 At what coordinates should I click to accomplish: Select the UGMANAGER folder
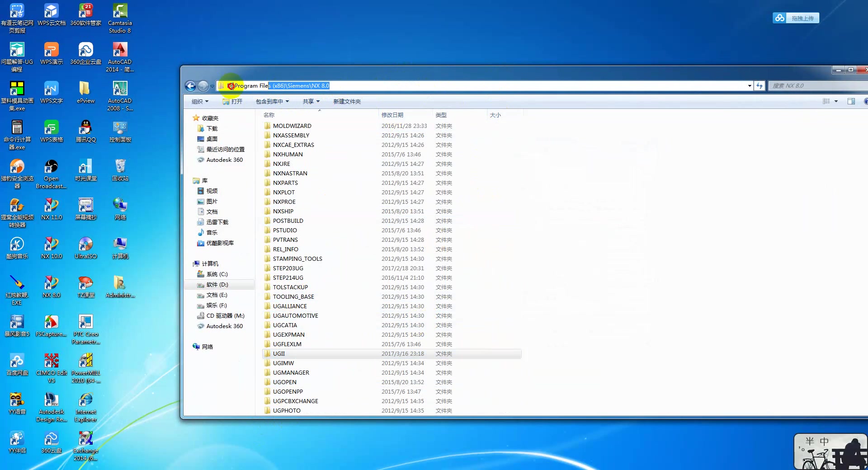pyautogui.click(x=291, y=372)
